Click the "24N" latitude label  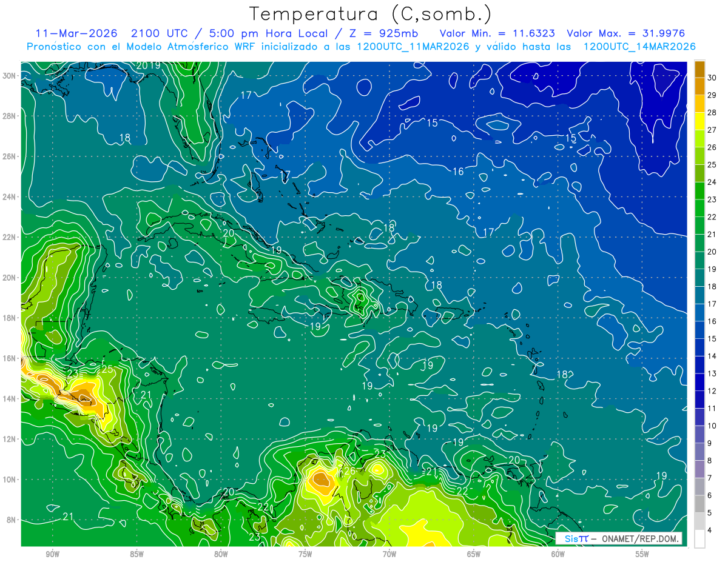(9, 196)
